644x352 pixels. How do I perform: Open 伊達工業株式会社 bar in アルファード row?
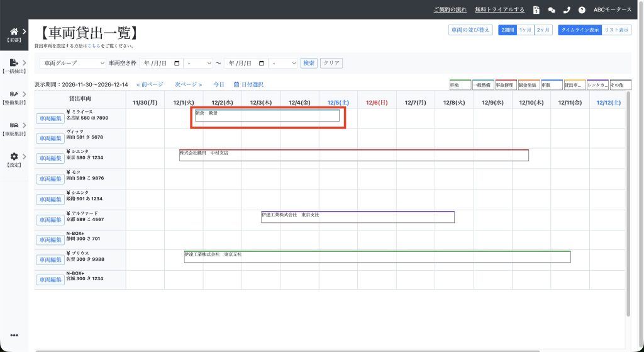358,217
